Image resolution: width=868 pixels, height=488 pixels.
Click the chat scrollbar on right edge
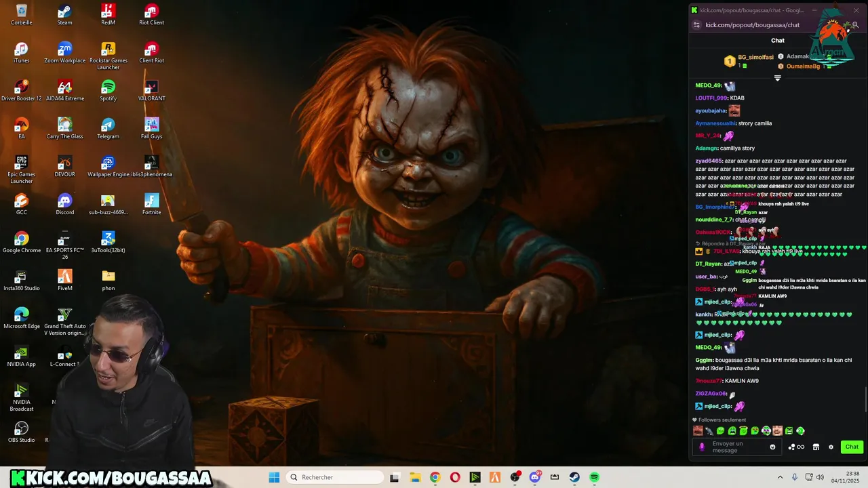pos(865,399)
